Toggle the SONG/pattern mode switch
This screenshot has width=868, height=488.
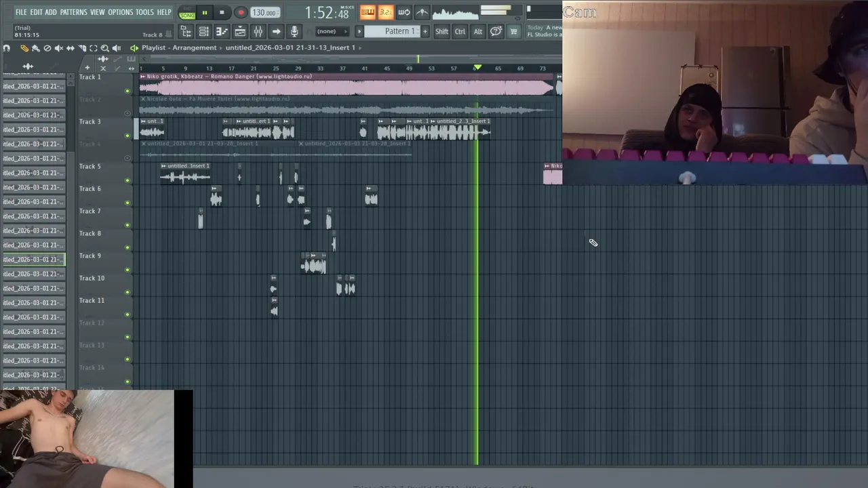pos(186,14)
